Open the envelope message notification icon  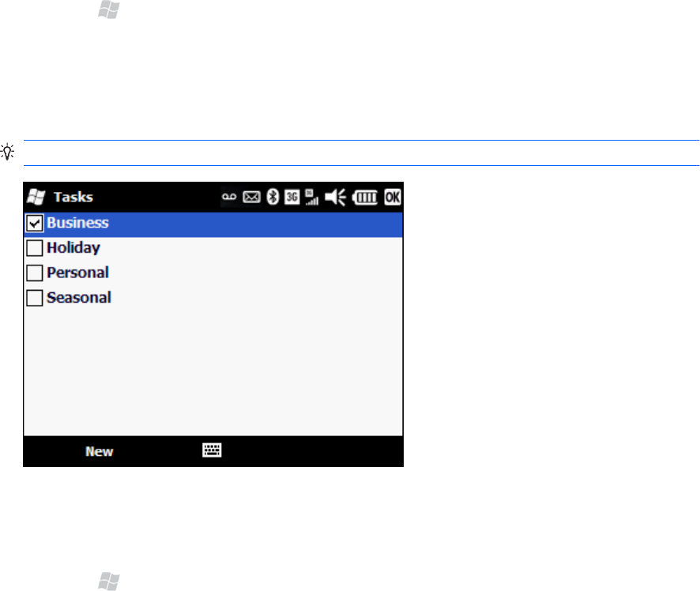tap(251, 197)
